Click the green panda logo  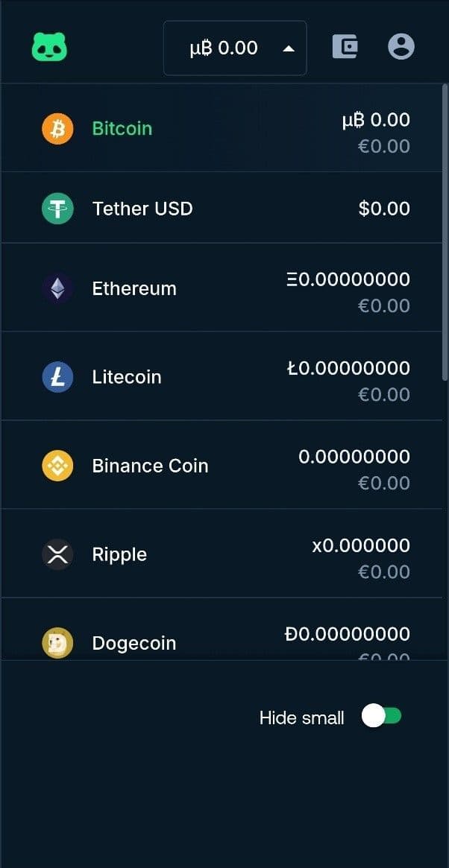49,48
